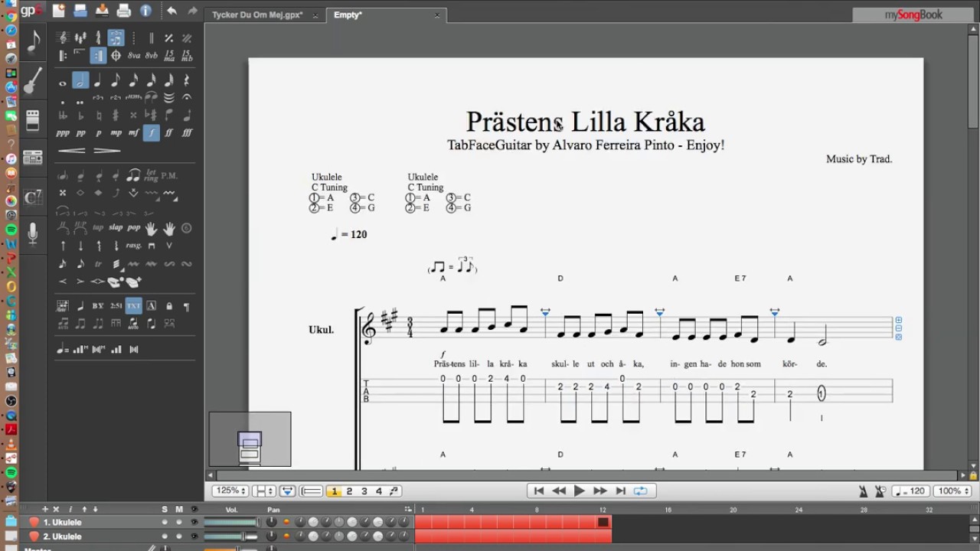Apply let ring effect
Screen dimensions: 980x551
click(x=152, y=175)
